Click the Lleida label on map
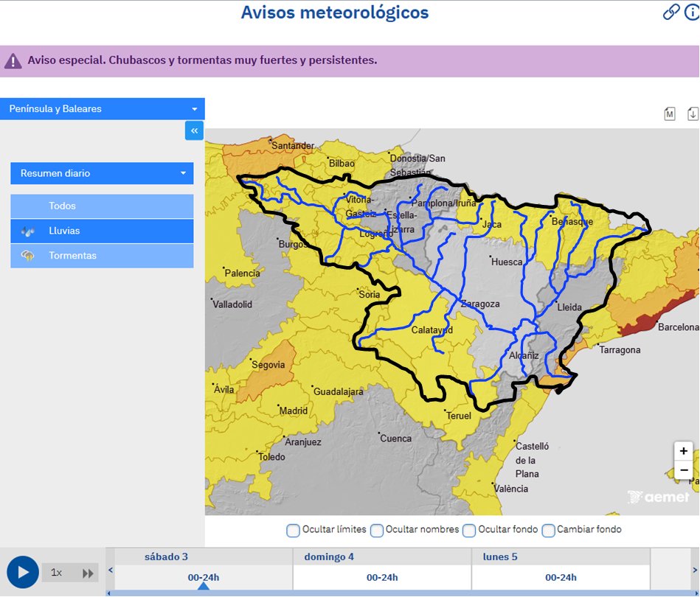This screenshot has height=597, width=700. point(569,307)
